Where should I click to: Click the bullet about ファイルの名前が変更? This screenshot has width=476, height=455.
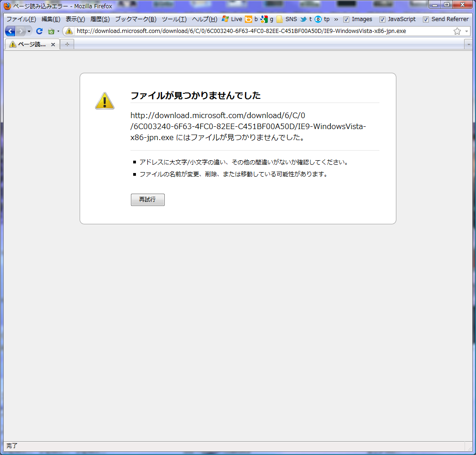233,174
